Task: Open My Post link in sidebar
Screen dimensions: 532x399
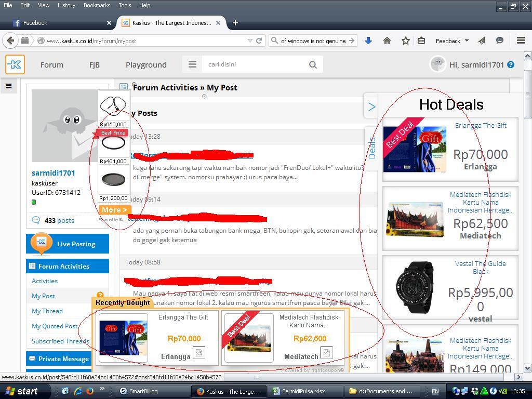Action: coord(43,296)
